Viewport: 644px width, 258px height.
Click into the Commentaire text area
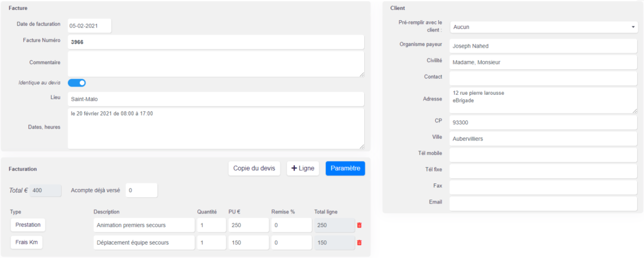216,64
